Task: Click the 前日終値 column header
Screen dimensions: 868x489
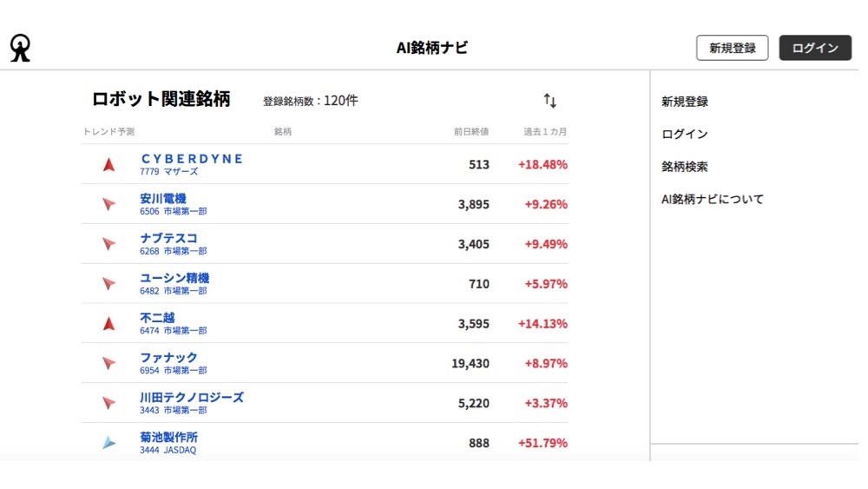Action: 471,132
